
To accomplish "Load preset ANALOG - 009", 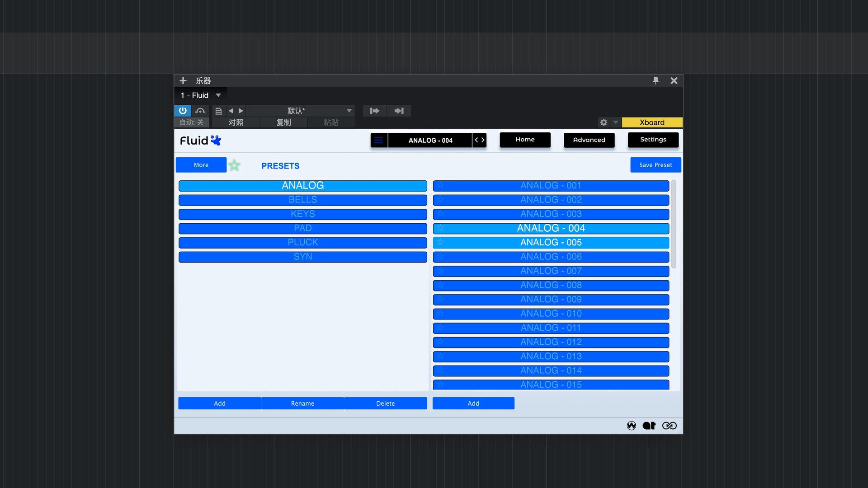I will 551,300.
